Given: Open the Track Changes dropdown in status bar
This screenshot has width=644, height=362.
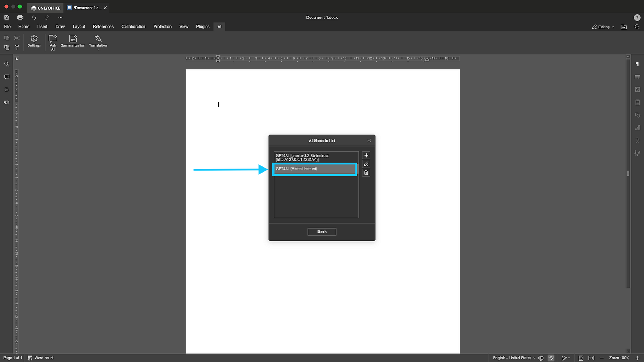Looking at the screenshot, I should coord(566,358).
